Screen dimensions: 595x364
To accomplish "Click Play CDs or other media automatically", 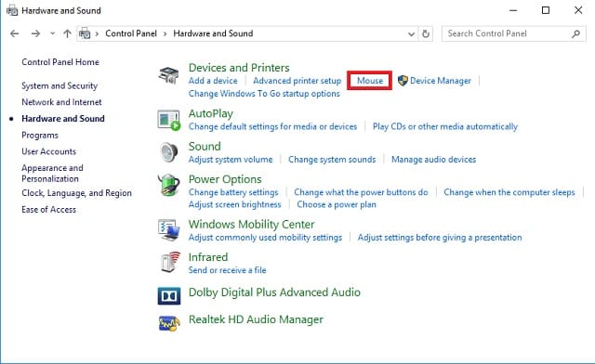I will pos(445,126).
